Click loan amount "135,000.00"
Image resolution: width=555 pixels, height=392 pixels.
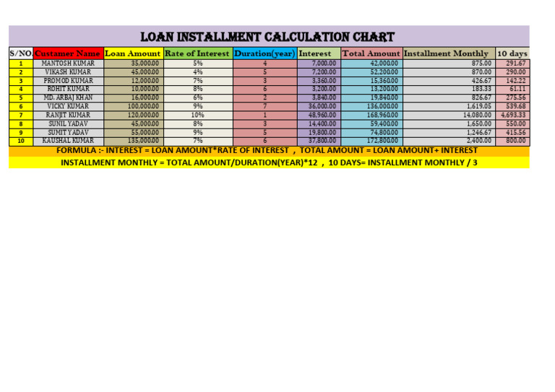[x=134, y=141]
